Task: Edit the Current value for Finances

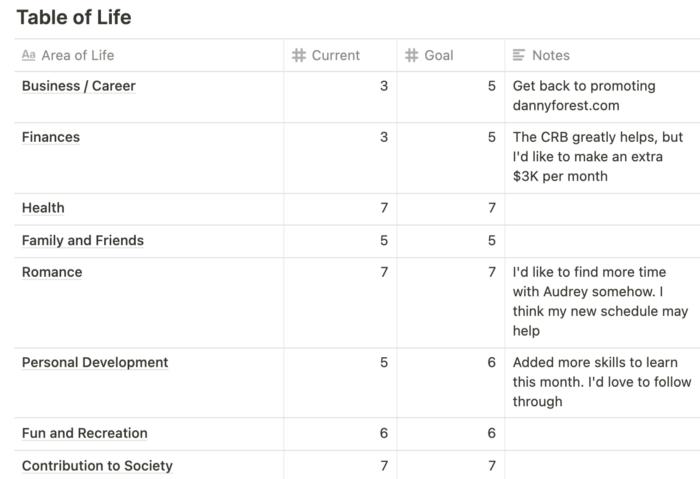Action: (x=340, y=158)
